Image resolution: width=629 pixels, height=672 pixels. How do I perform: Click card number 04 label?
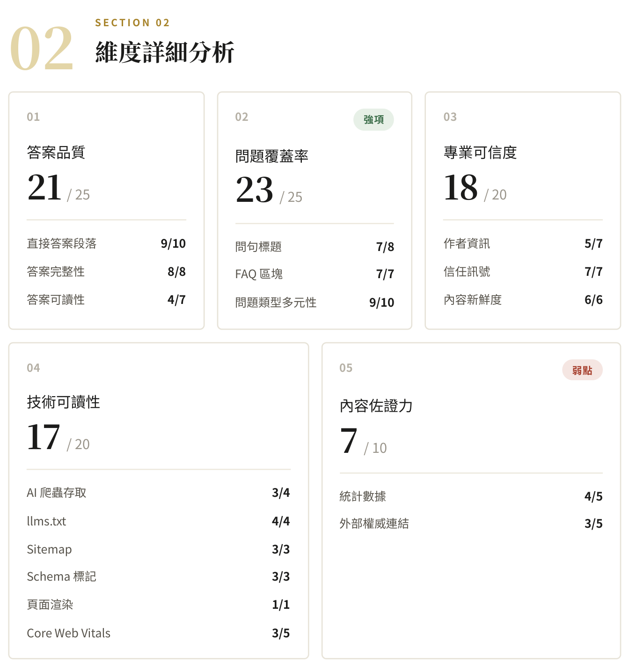pyautogui.click(x=33, y=368)
